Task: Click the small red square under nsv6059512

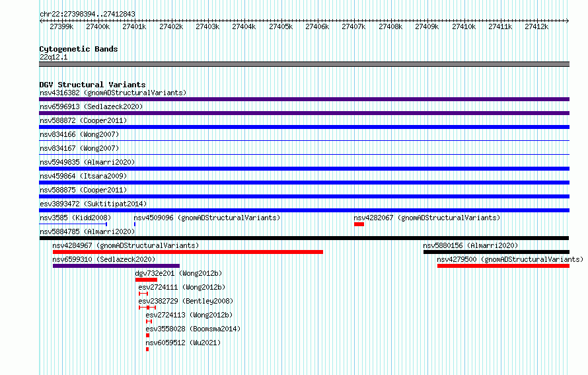Action: [x=147, y=349]
